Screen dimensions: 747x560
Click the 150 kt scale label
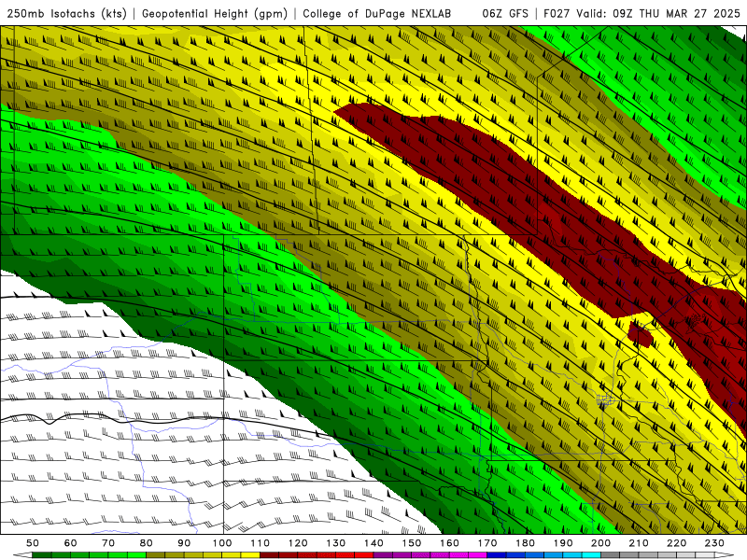(x=411, y=543)
